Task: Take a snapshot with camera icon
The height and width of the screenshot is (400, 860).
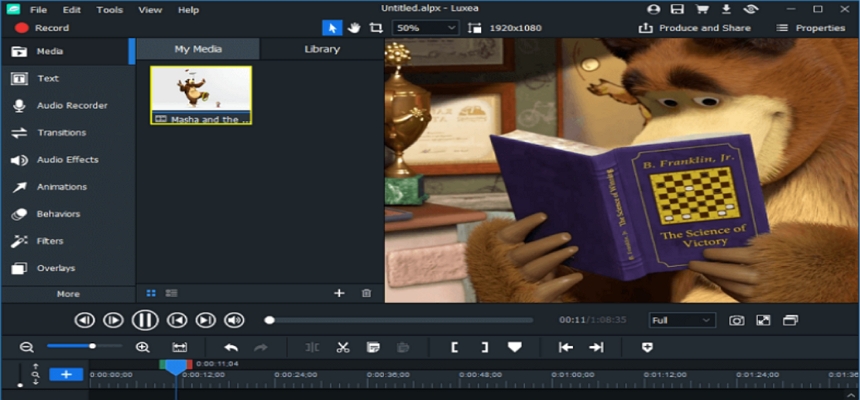Action: click(x=736, y=320)
